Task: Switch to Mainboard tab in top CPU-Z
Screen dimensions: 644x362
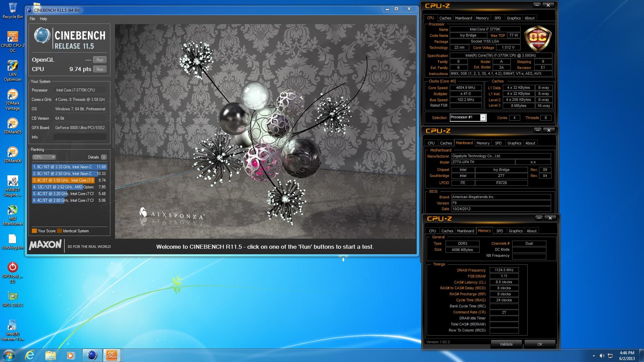Action: click(x=464, y=18)
